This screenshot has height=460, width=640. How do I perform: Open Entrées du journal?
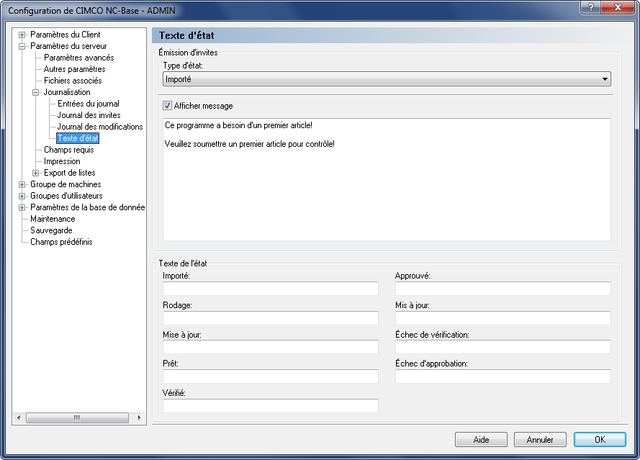pos(88,104)
